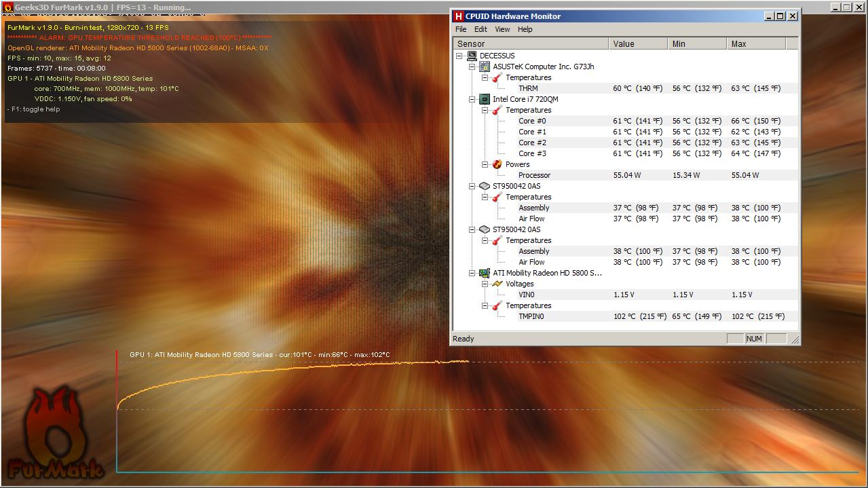The image size is (868, 488).
Task: Click the Sensor column header
Action: 531,43
